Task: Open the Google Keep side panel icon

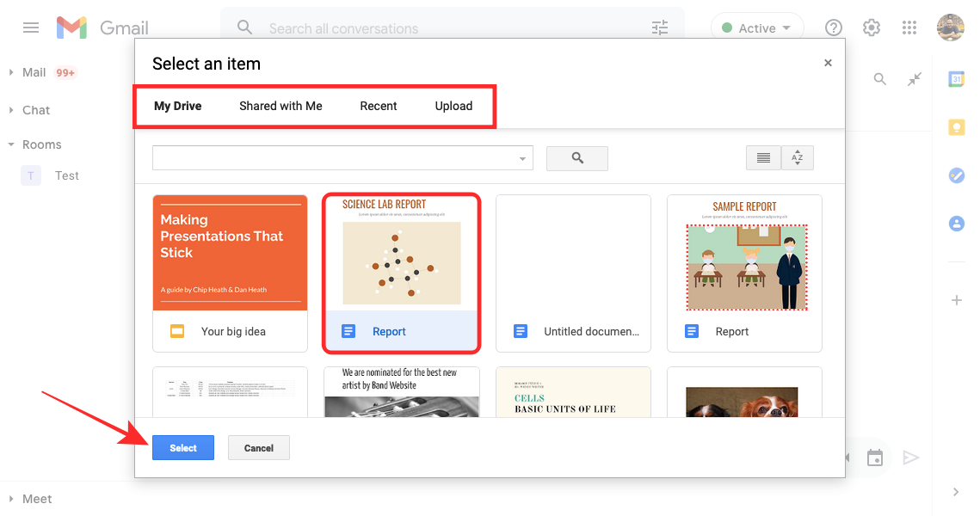Action: 956,127
